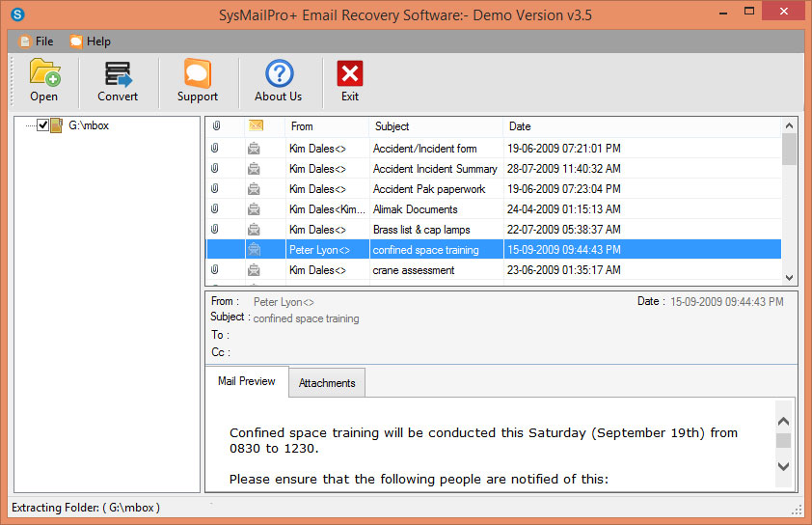The image size is (812, 525).
Task: Click paperclip icon of Brass list & cap lamps row
Action: tap(214, 229)
